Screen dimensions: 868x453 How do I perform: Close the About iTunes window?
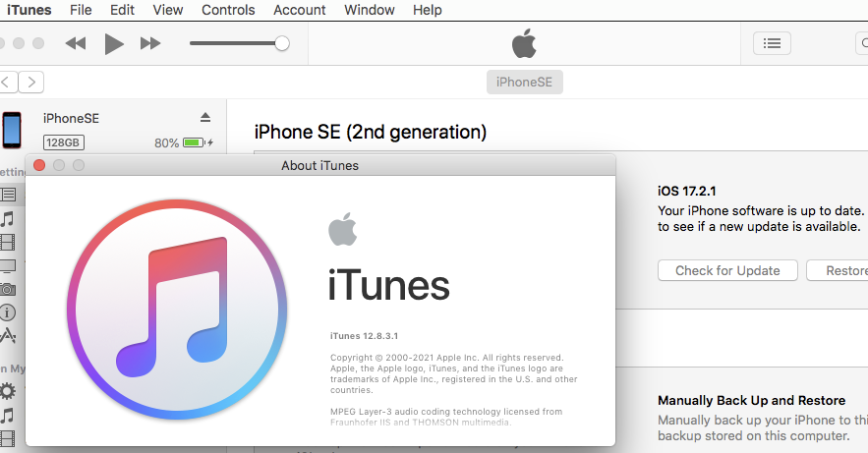click(39, 165)
